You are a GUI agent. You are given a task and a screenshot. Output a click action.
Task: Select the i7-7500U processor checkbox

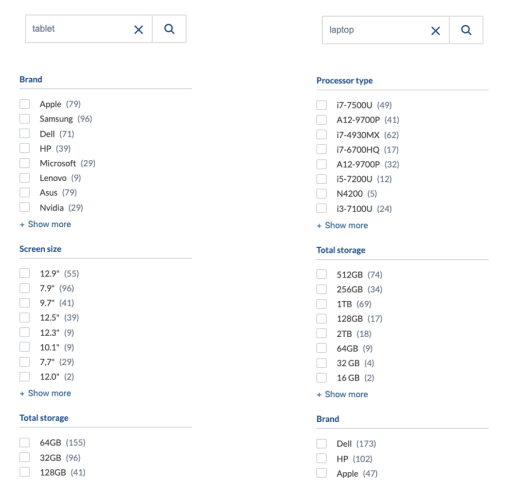tap(321, 105)
